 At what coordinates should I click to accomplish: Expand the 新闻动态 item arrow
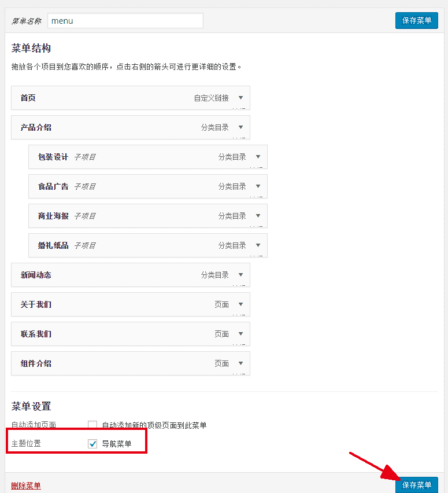tap(240, 275)
